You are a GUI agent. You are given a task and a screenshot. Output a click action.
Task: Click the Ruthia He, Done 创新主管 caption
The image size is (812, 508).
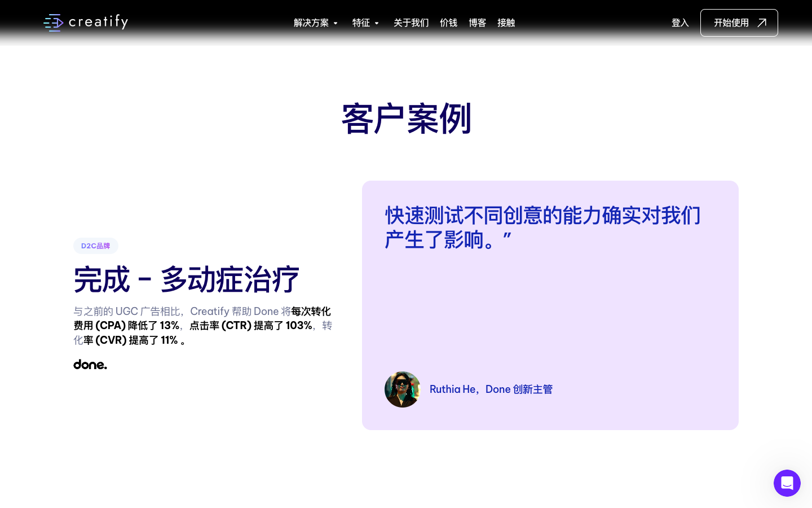491,389
